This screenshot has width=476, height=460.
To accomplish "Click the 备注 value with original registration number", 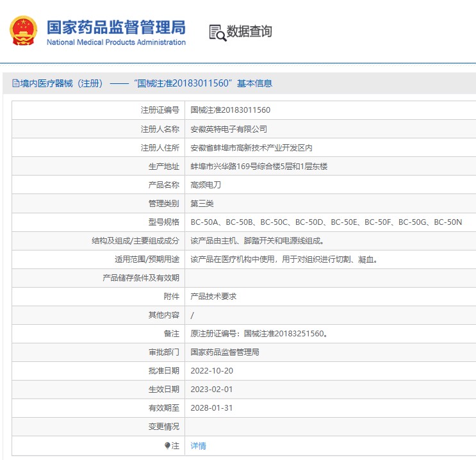I will (x=259, y=334).
